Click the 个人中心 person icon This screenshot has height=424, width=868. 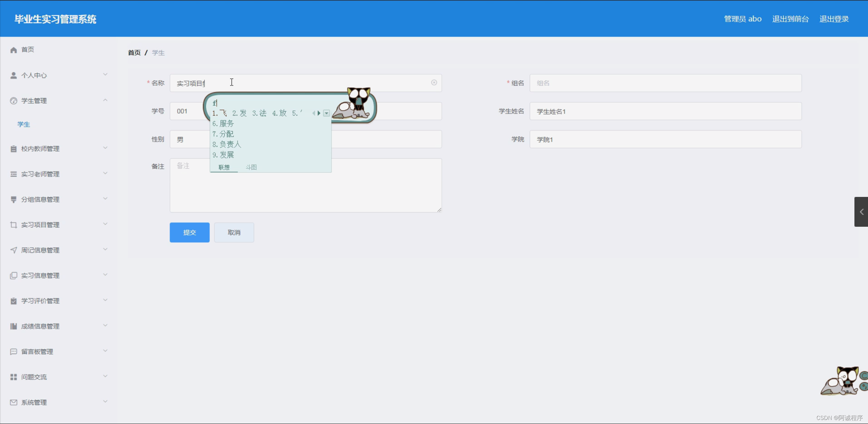(14, 75)
